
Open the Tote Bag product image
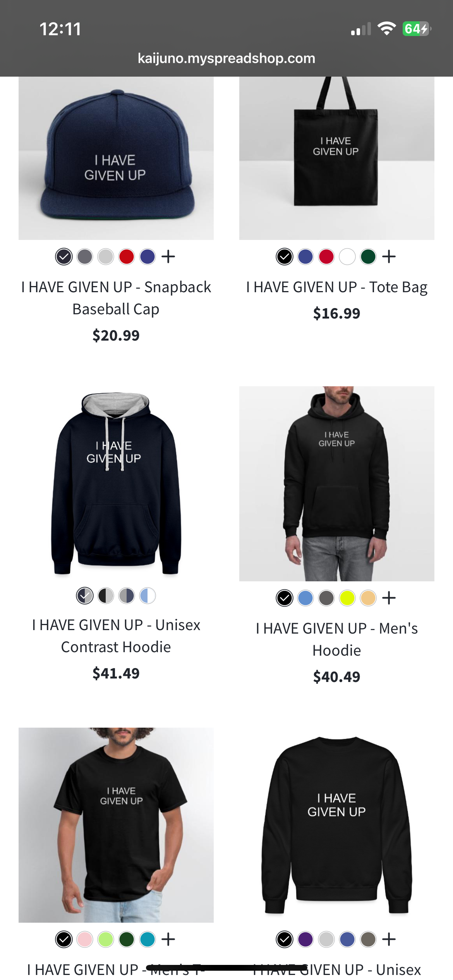[337, 158]
